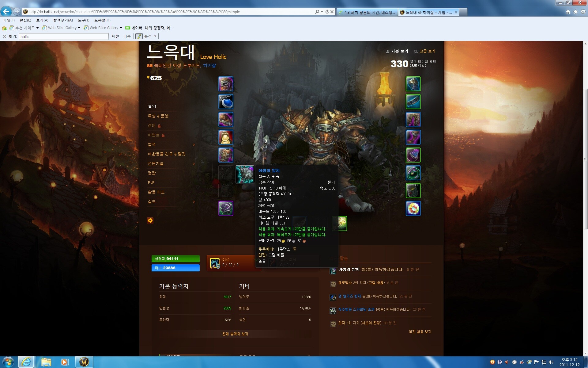Screen dimensions: 588x368
Task: Click the second ring slot green gem icon
Action: (x=413, y=173)
